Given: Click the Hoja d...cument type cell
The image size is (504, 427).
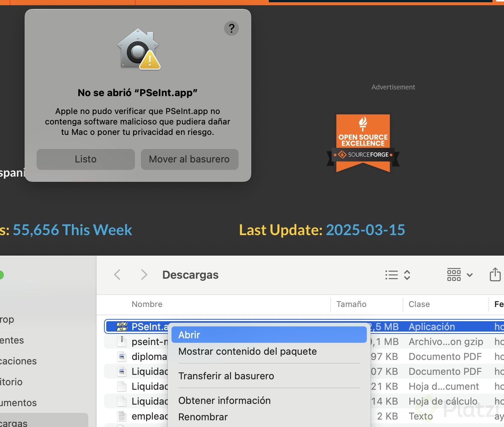Looking at the screenshot, I should 444,386.
